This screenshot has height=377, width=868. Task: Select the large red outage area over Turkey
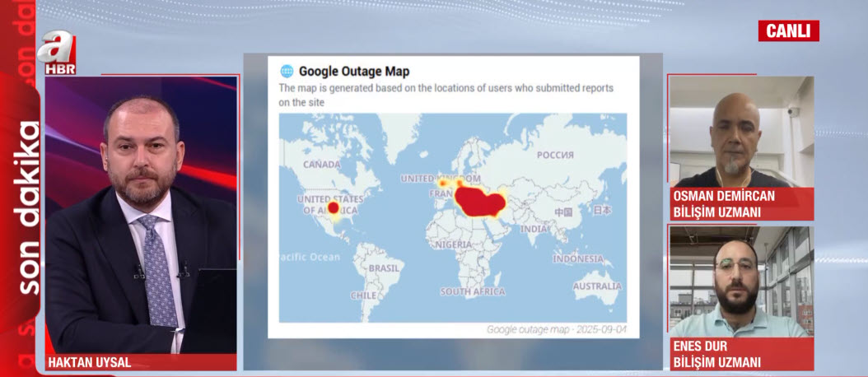coord(476,201)
